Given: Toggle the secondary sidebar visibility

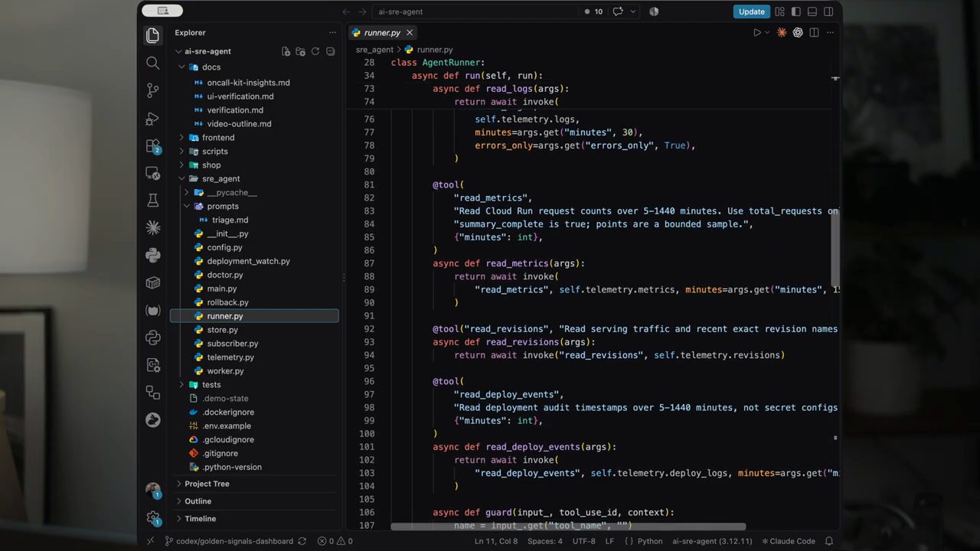Looking at the screenshot, I should click(x=828, y=11).
